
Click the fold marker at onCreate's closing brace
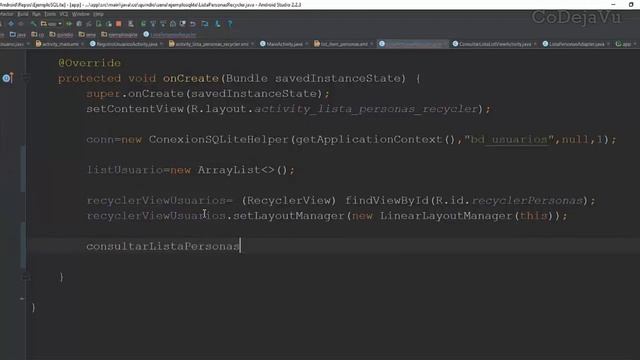coord(25,277)
